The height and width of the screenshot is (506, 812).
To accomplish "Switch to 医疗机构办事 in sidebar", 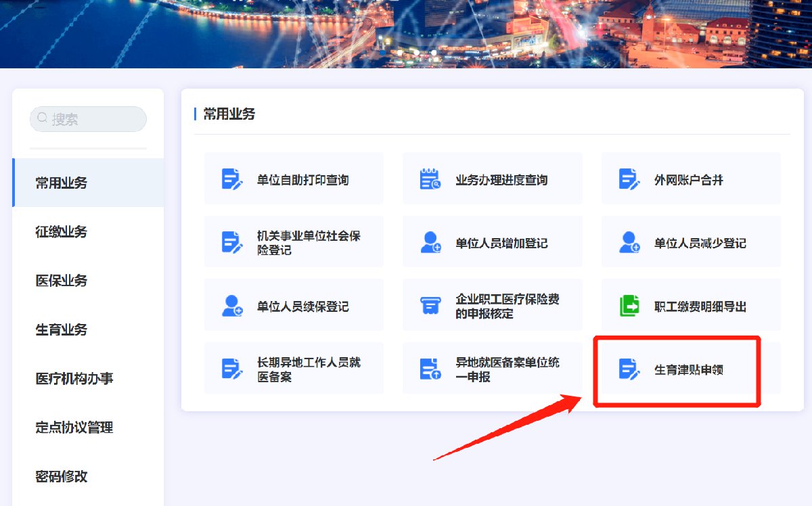I will click(74, 379).
